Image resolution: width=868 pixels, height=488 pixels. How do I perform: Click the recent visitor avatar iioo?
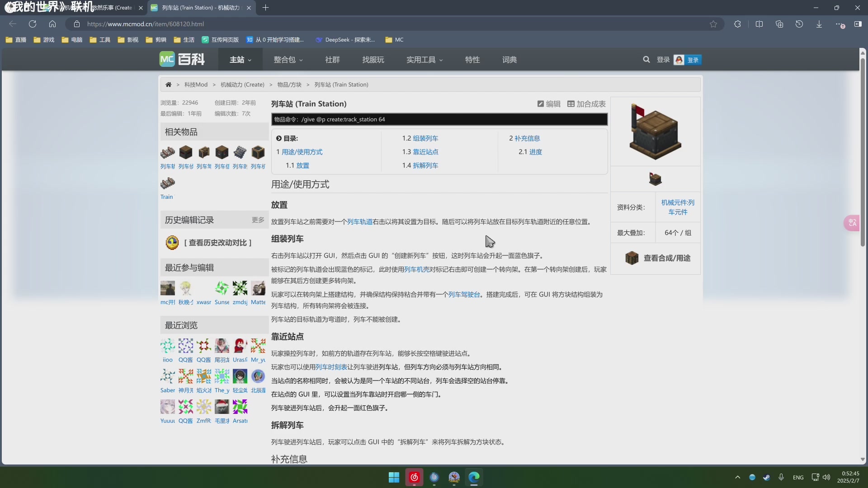168,346
